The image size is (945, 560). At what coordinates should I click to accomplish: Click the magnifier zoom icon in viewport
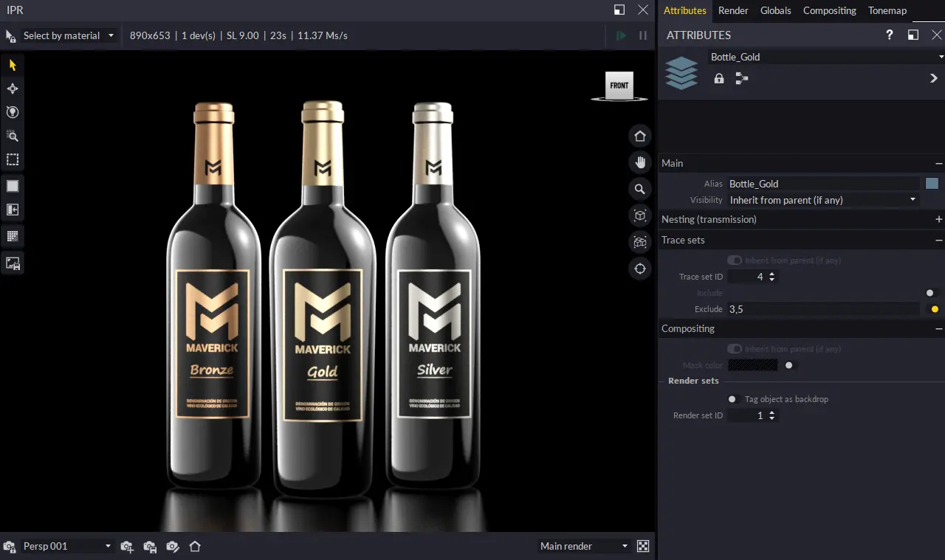[x=640, y=190]
